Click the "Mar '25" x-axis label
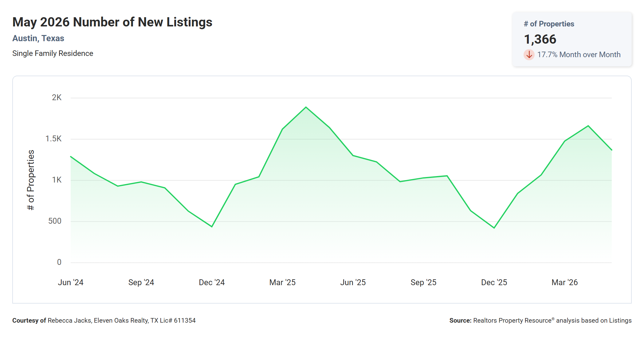This screenshot has height=338, width=644. [282, 282]
